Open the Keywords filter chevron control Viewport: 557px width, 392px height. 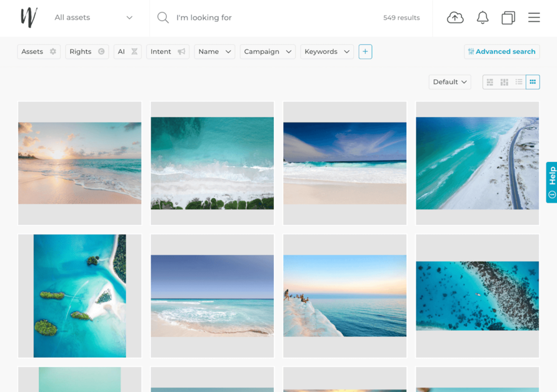click(346, 51)
